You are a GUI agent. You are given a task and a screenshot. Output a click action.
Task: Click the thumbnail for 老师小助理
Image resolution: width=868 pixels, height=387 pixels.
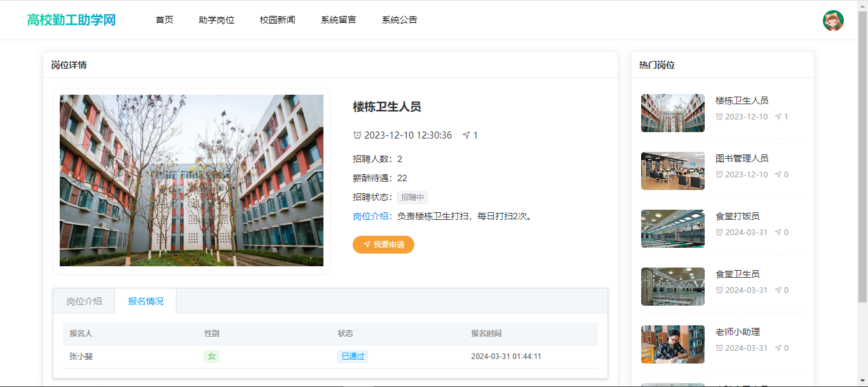coord(673,344)
